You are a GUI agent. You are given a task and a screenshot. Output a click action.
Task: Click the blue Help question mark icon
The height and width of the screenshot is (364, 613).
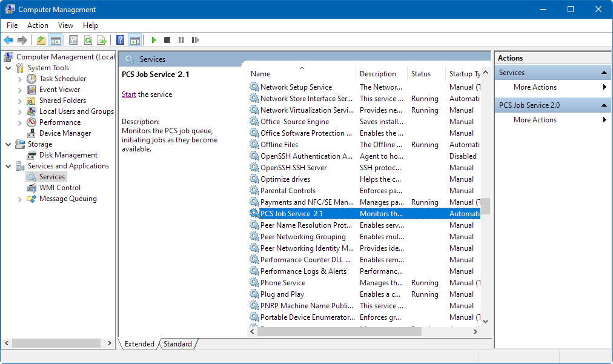[x=121, y=40]
